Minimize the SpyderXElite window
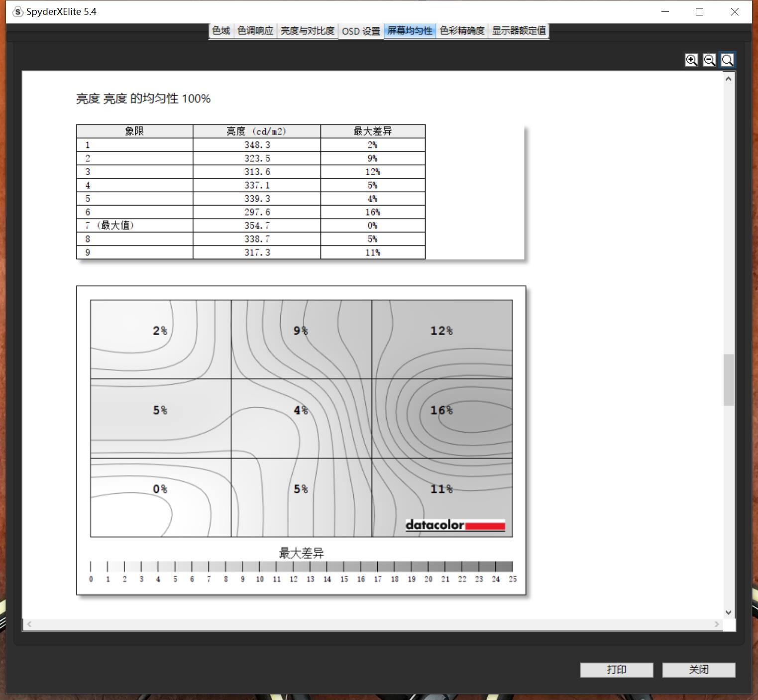 pyautogui.click(x=665, y=12)
